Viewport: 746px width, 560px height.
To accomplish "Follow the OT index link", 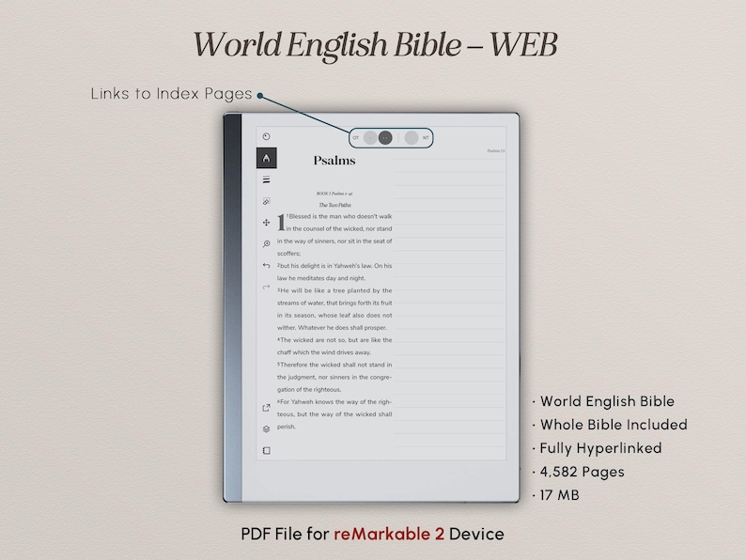I will click(356, 138).
